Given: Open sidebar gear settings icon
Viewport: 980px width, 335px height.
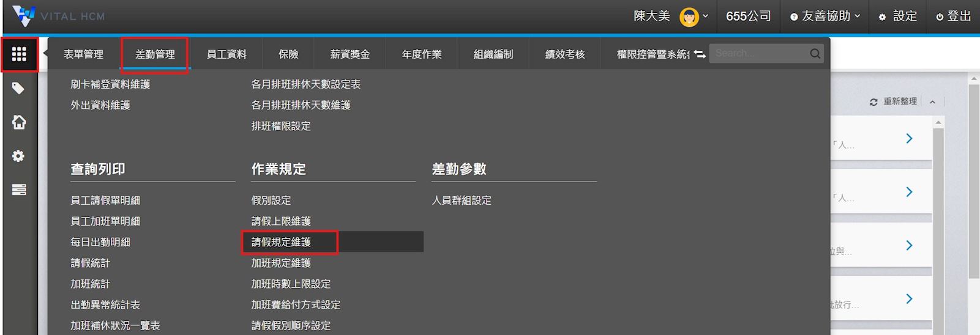Looking at the screenshot, I should coord(18,156).
